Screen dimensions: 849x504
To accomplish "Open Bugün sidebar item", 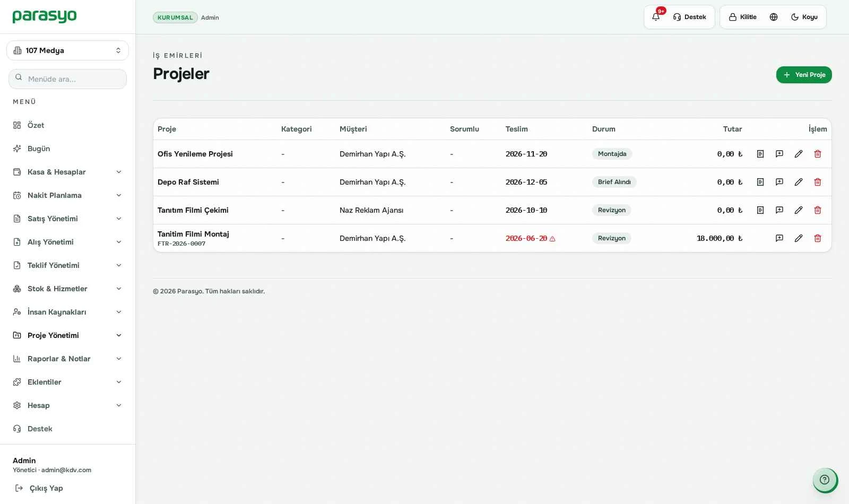I will [x=67, y=149].
